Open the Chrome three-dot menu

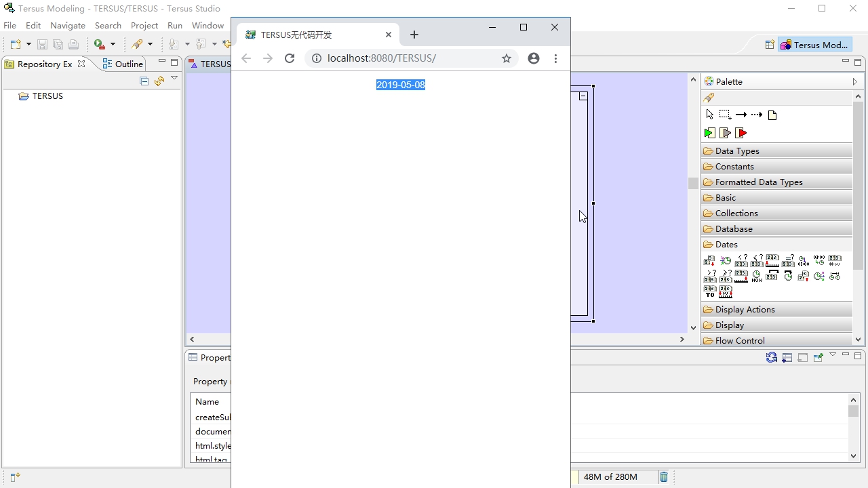click(555, 58)
